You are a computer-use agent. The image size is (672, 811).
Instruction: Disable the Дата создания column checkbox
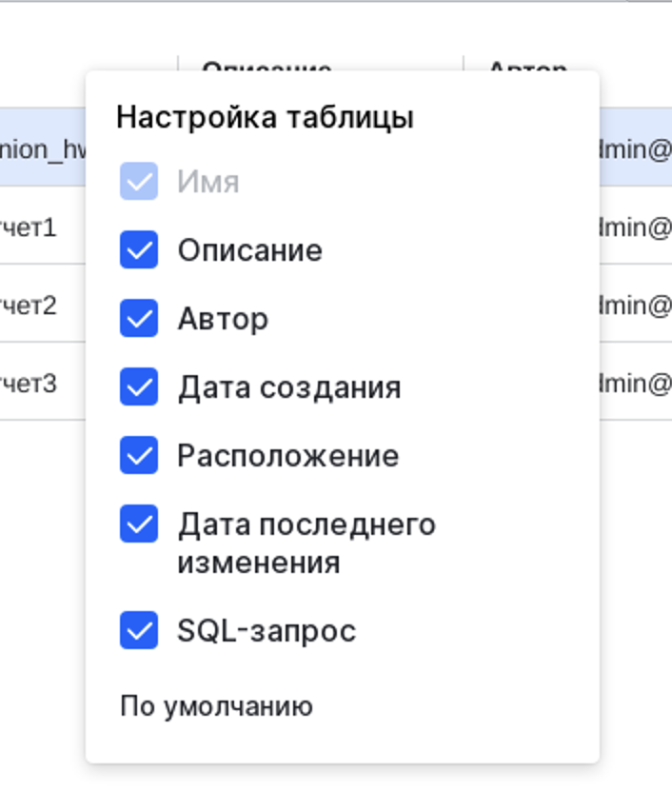pyautogui.click(x=139, y=387)
